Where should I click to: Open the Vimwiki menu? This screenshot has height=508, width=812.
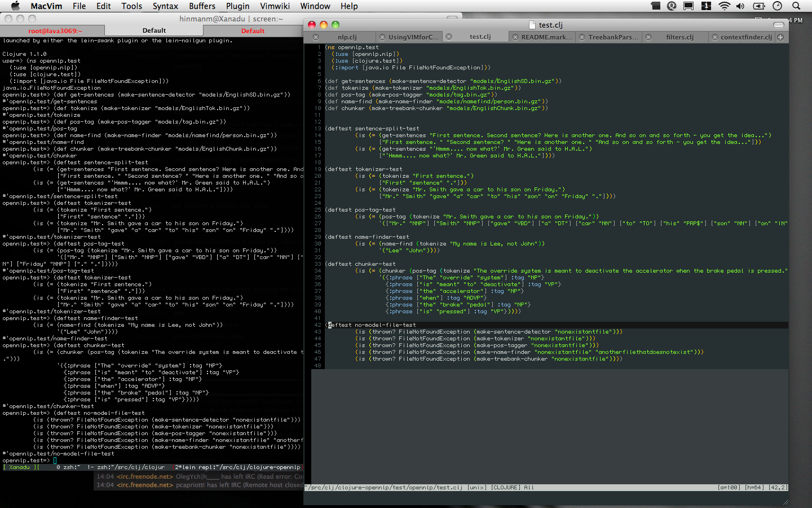[x=275, y=6]
